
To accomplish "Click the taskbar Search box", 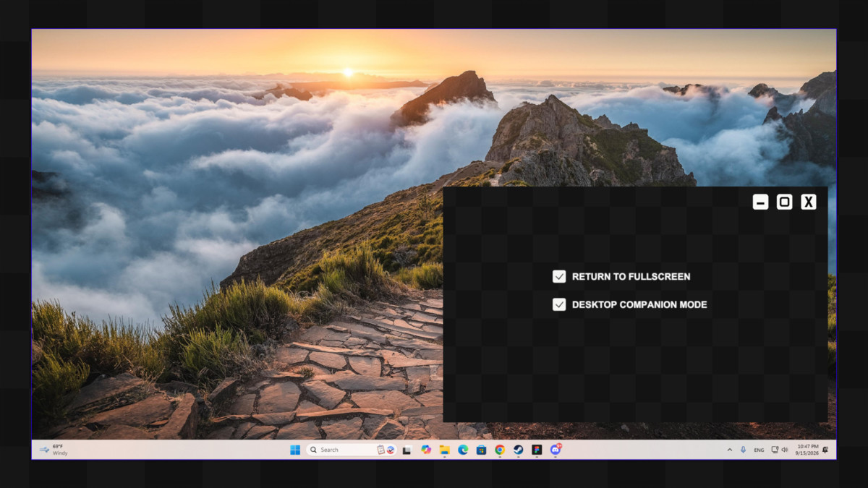I will pos(351,450).
